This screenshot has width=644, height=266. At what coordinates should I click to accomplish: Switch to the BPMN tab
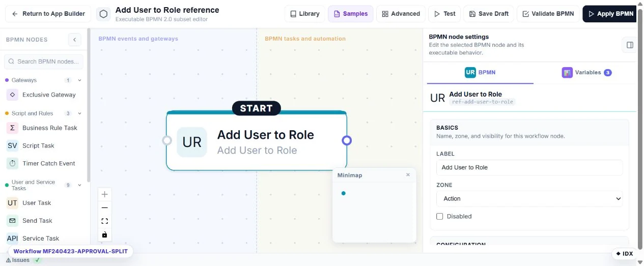click(480, 72)
